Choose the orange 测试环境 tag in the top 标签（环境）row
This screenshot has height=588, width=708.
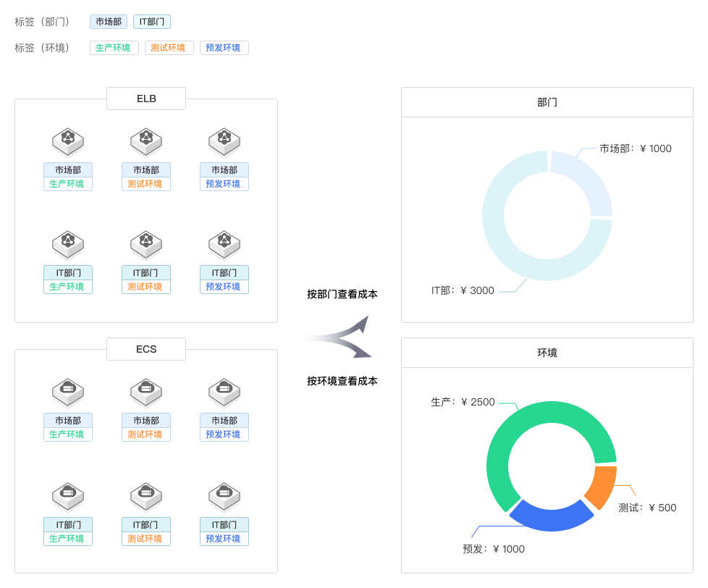click(169, 48)
